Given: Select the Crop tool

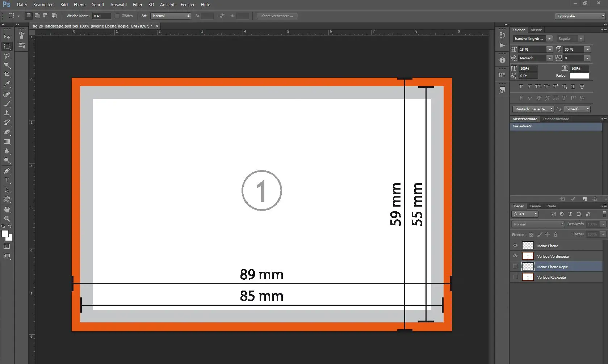Looking at the screenshot, I should click(x=7, y=75).
